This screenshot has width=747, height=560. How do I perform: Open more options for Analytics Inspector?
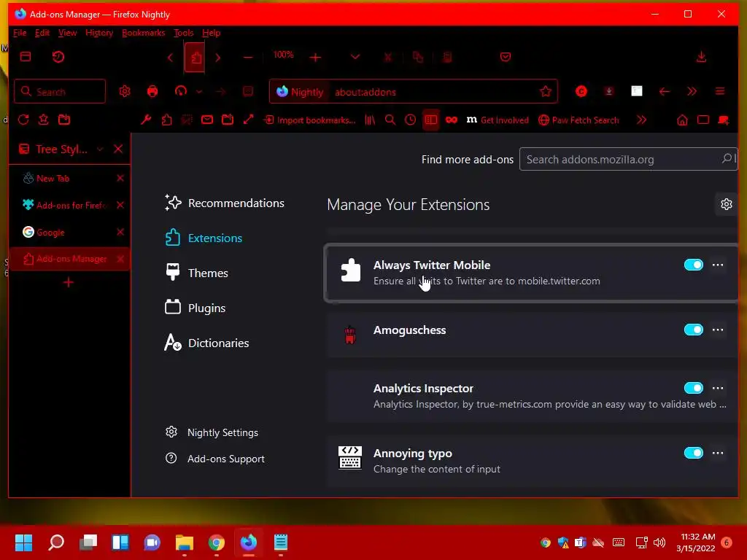[x=718, y=388]
